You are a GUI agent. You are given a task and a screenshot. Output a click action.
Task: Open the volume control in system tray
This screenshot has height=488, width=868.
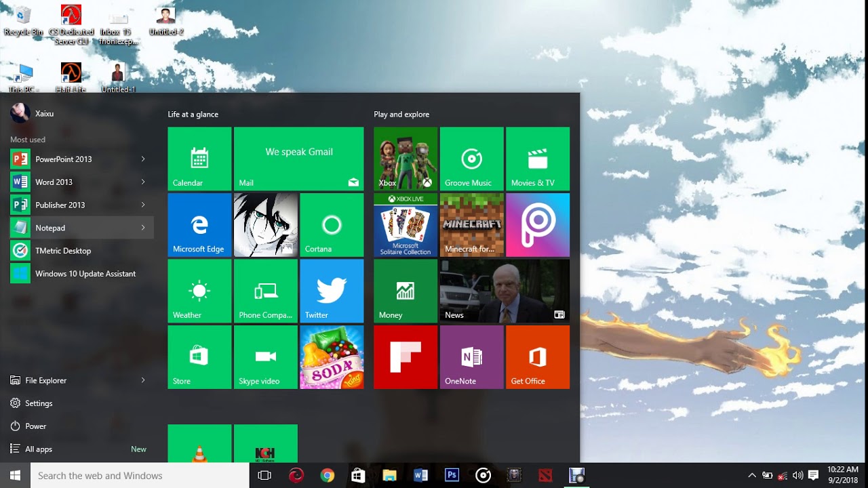coord(798,476)
